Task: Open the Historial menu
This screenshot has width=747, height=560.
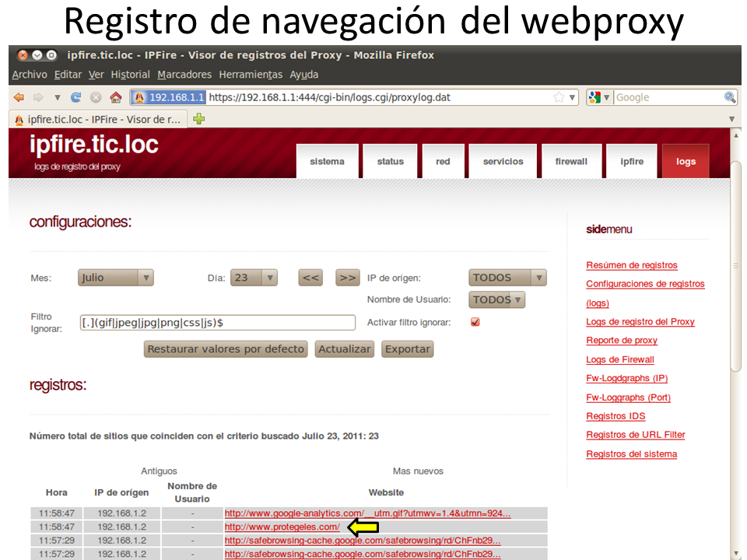Action: click(x=130, y=75)
